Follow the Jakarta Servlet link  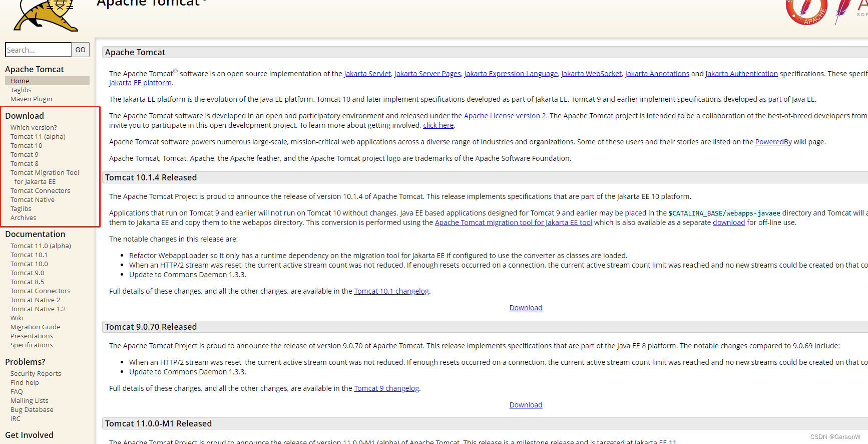(x=367, y=73)
